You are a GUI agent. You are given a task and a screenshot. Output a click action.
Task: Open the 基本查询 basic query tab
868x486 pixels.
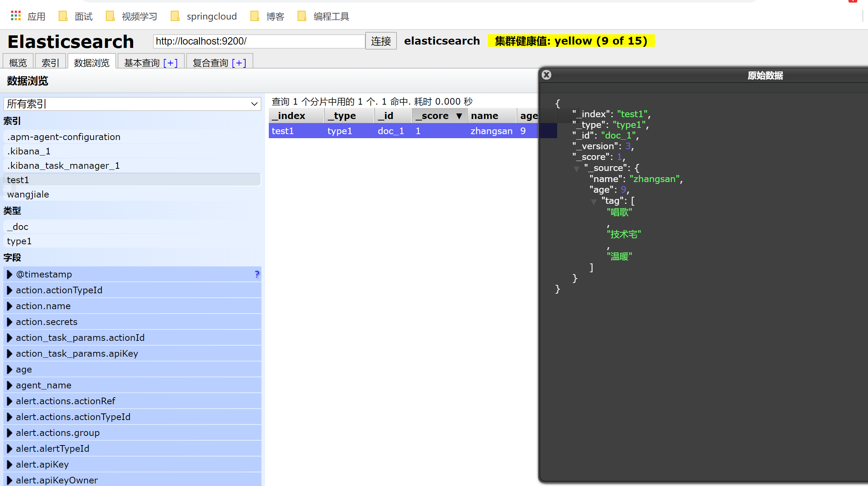142,63
